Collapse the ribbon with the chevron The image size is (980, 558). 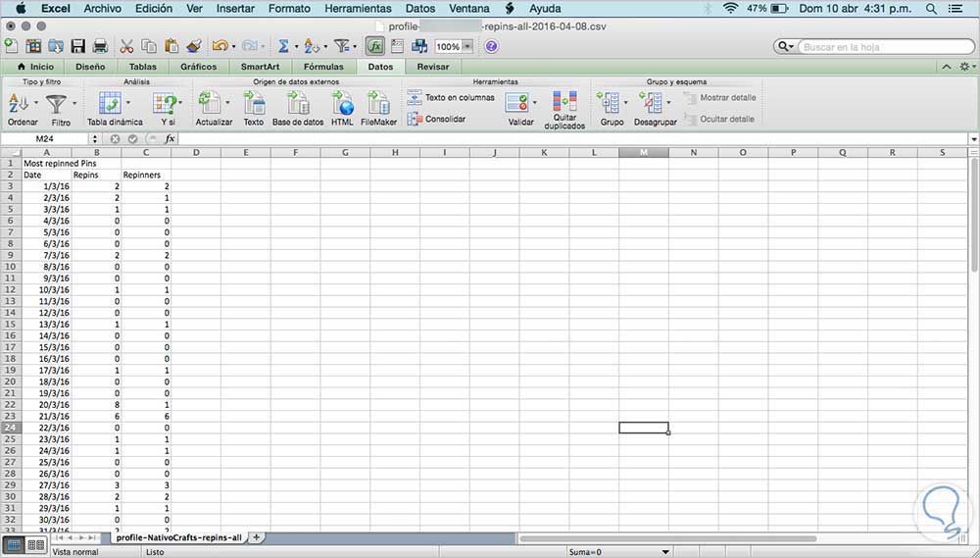pyautogui.click(x=947, y=67)
